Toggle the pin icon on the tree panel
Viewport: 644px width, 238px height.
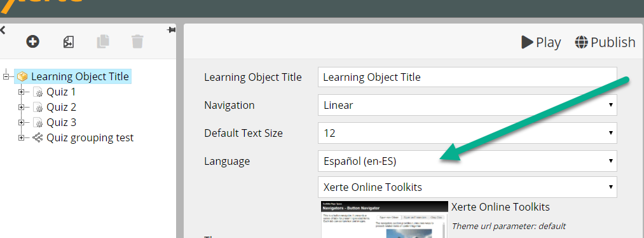pyautogui.click(x=172, y=30)
